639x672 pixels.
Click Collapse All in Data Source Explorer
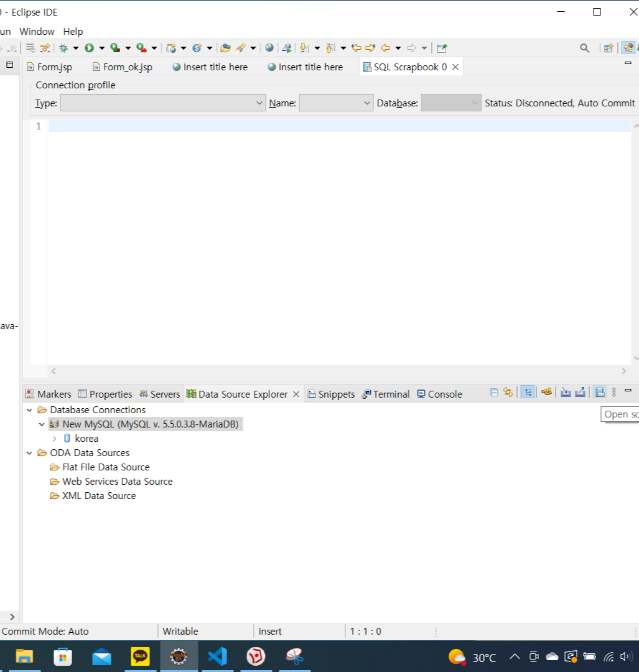click(x=493, y=392)
